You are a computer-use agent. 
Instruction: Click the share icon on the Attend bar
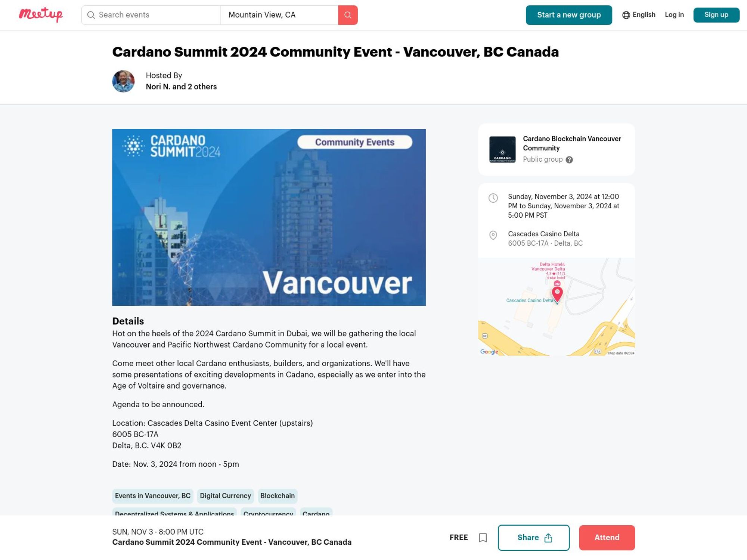point(548,538)
